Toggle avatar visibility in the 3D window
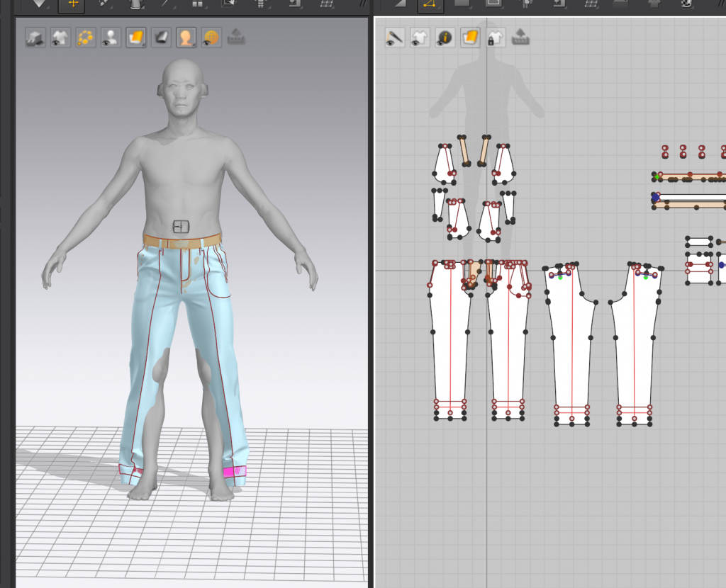Screen dimensions: 726x588 [x=110, y=38]
